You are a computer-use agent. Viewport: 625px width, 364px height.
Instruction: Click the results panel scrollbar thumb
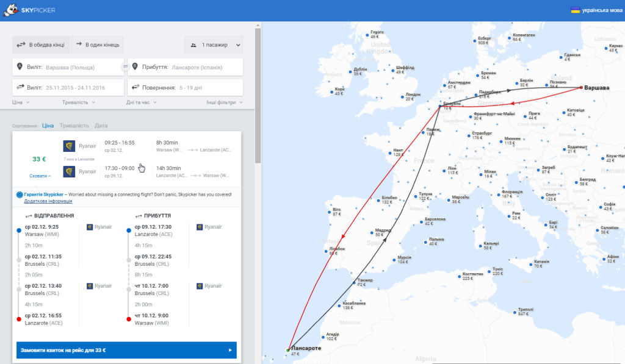258,96
